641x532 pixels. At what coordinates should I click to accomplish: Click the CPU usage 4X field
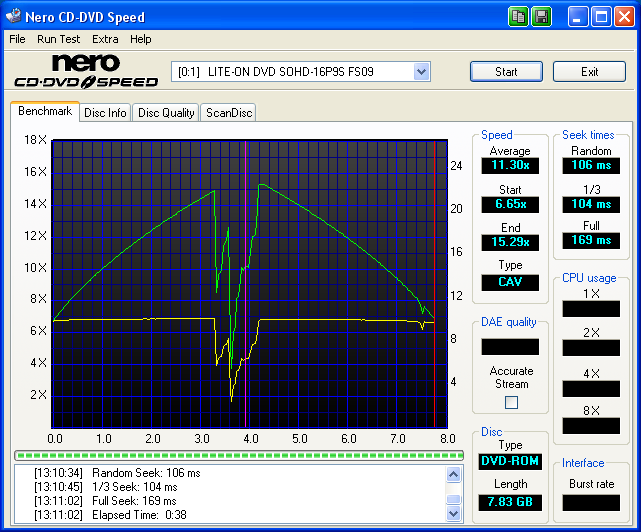pyautogui.click(x=591, y=388)
